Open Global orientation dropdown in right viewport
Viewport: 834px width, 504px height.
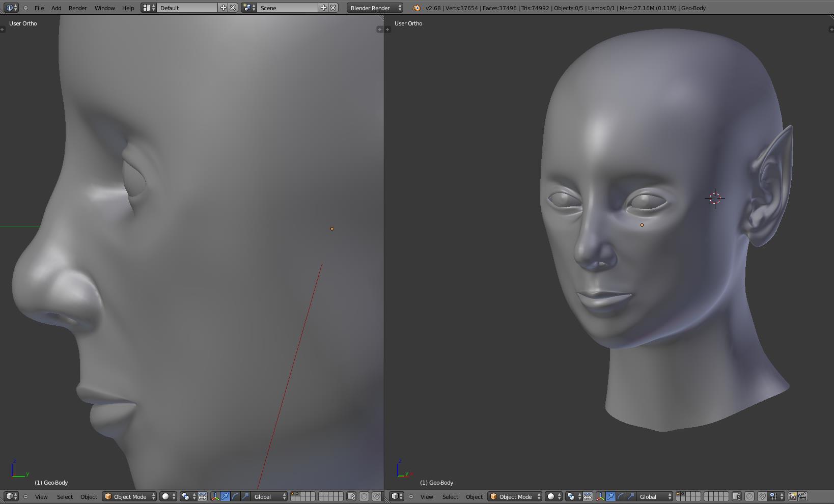(655, 496)
